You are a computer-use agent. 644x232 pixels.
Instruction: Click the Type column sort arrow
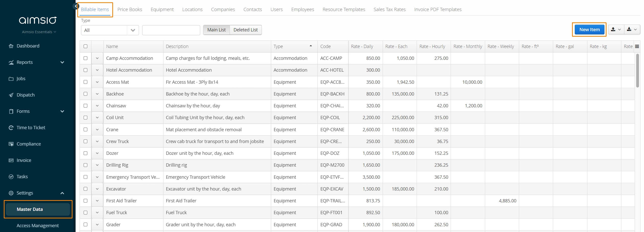pyautogui.click(x=311, y=46)
